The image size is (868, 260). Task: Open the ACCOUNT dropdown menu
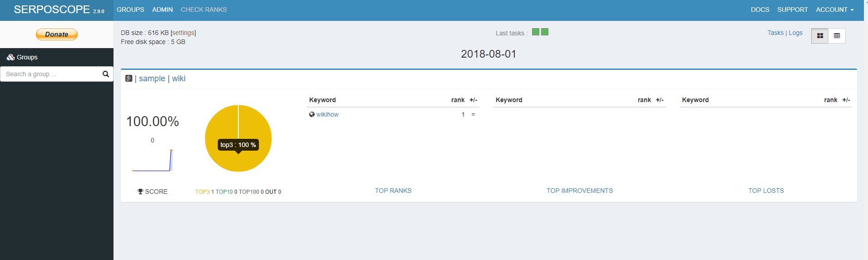pos(834,10)
